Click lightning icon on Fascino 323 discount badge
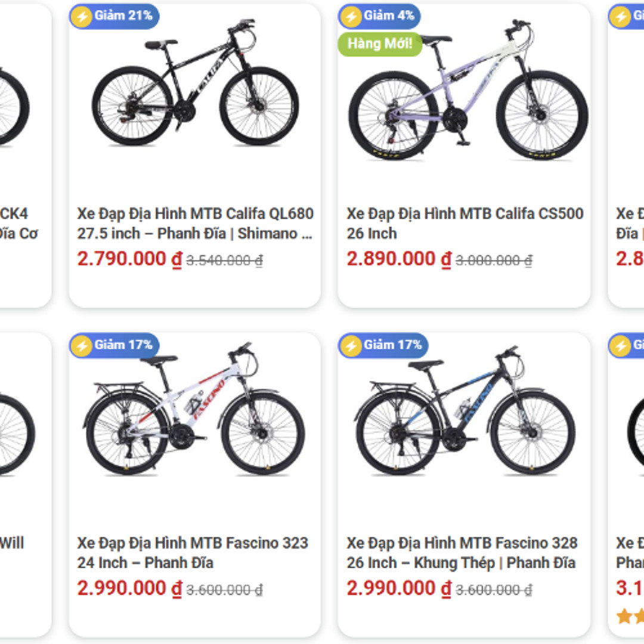Viewport: 644px width, 644px height. (x=80, y=345)
